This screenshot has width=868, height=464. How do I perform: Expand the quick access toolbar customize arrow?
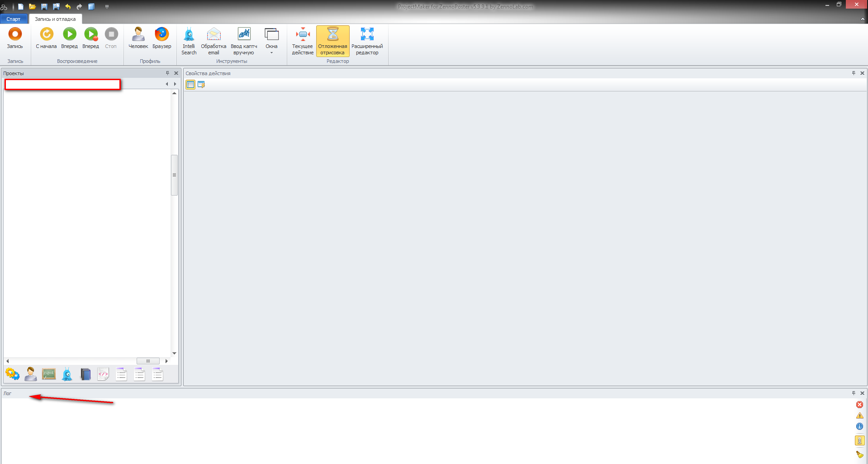tap(107, 6)
